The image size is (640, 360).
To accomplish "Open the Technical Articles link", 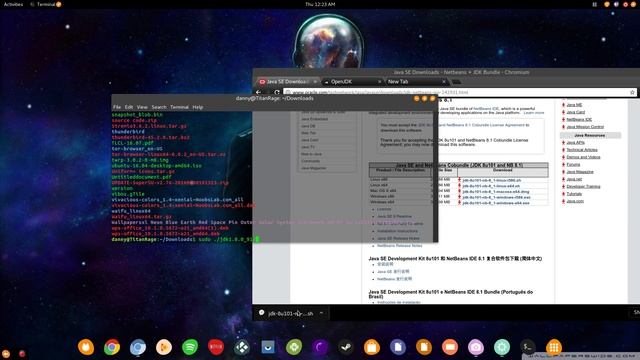I will click(582, 150).
